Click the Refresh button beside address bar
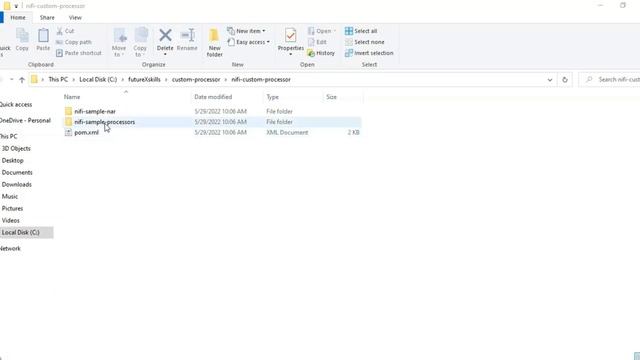Image resolution: width=640 pixels, height=360 pixels. click(x=565, y=80)
